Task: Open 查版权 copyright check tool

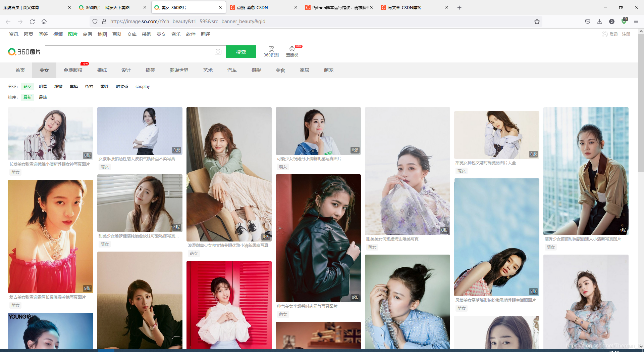Action: [292, 52]
